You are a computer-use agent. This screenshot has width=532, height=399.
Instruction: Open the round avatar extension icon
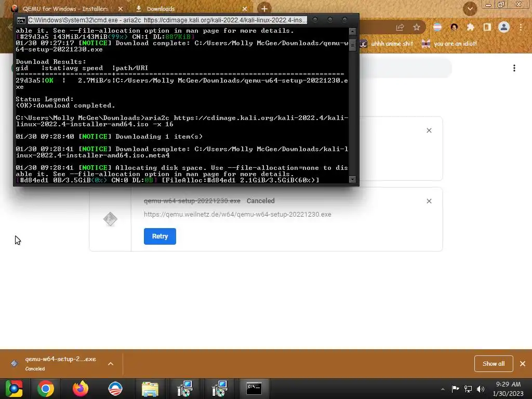[x=454, y=27]
